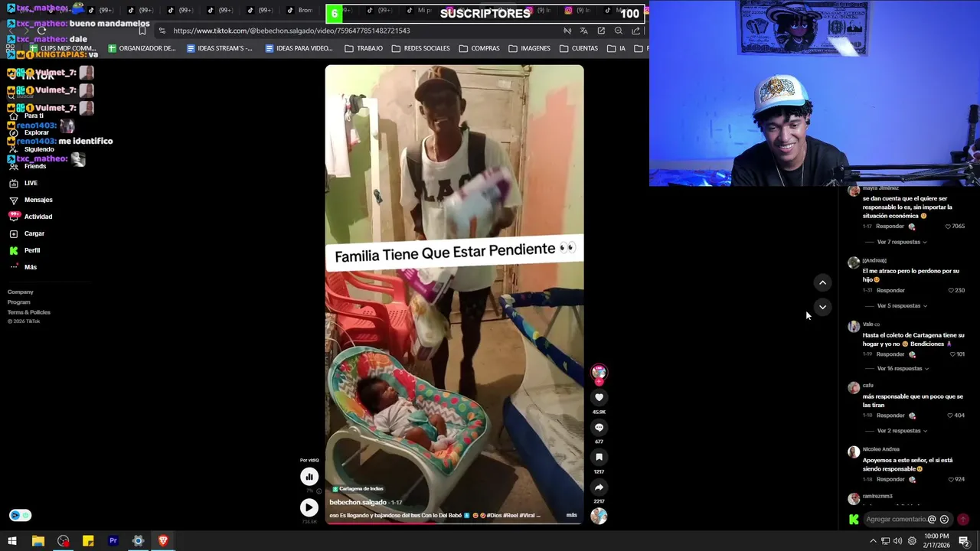980x551 pixels.
Task: Post comment with red arrow button
Action: (963, 519)
